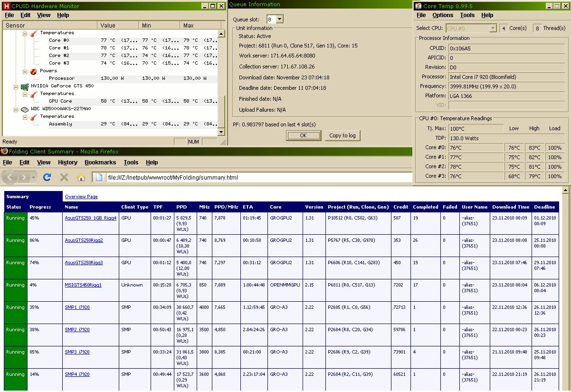
Task: Open the MSIGTS450Rigg1 client link
Action: [x=83, y=285]
